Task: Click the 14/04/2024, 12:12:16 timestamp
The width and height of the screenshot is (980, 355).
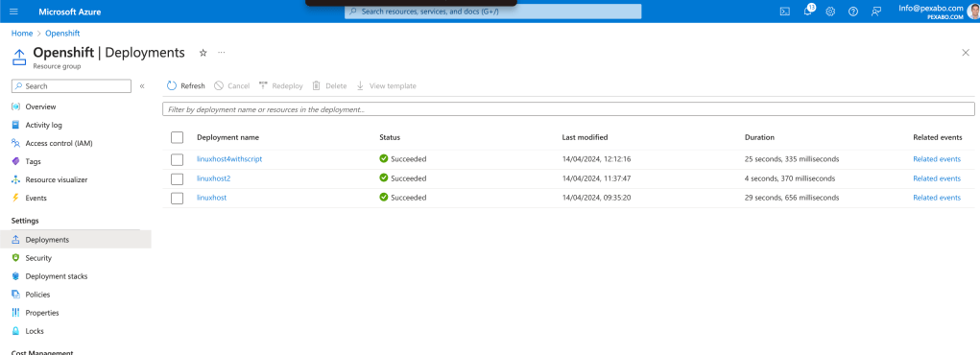Action: coord(596,159)
